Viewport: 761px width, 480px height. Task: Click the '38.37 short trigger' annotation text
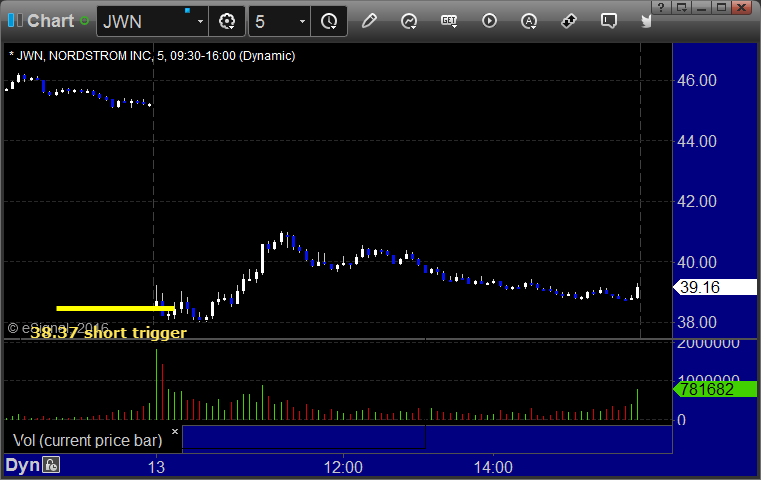point(108,333)
